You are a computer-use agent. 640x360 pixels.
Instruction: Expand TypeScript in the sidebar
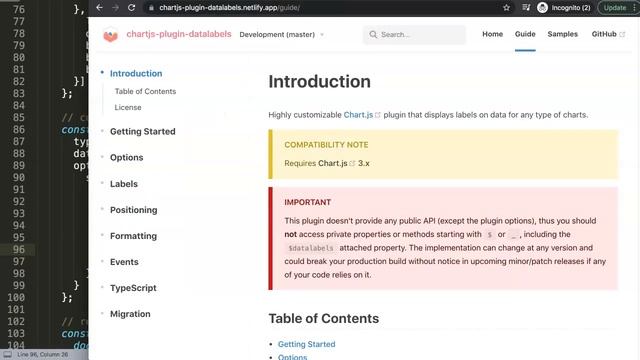click(x=133, y=288)
